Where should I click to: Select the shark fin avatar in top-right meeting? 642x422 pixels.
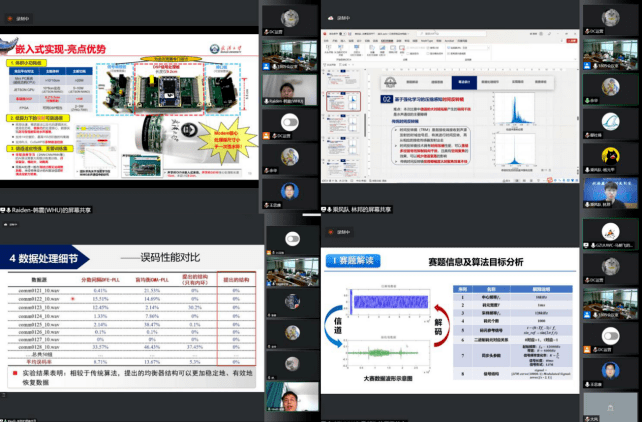610,123
